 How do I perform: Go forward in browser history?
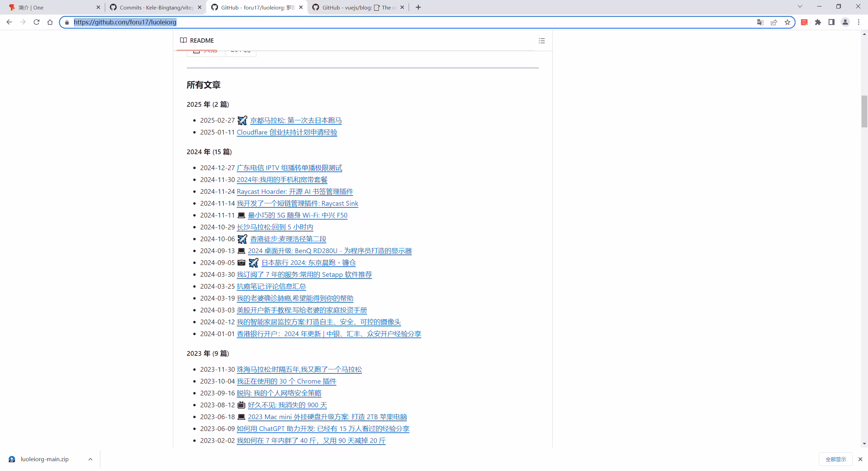point(23,22)
